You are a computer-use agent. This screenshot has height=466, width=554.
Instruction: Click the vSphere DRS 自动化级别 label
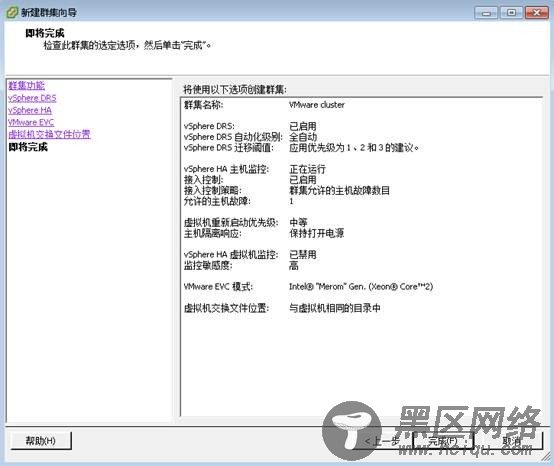pyautogui.click(x=233, y=137)
